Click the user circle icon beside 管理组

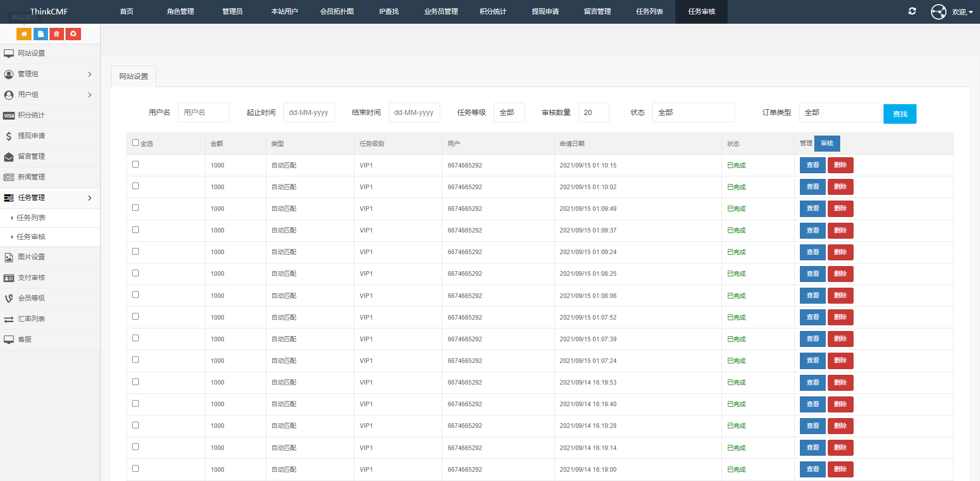(x=9, y=74)
